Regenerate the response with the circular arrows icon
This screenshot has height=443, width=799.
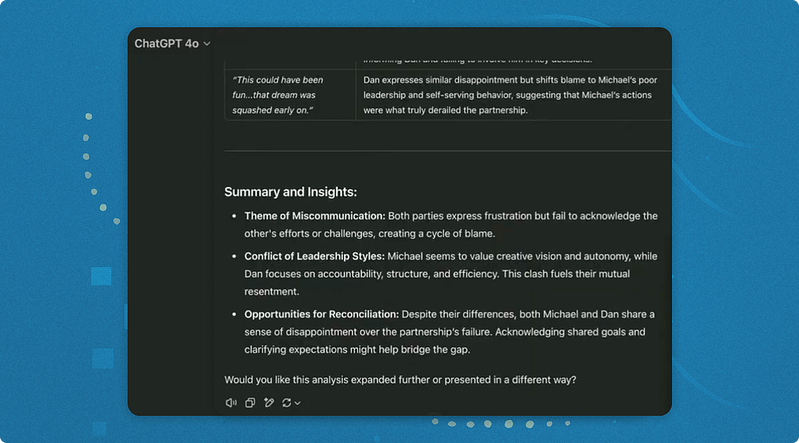click(287, 403)
